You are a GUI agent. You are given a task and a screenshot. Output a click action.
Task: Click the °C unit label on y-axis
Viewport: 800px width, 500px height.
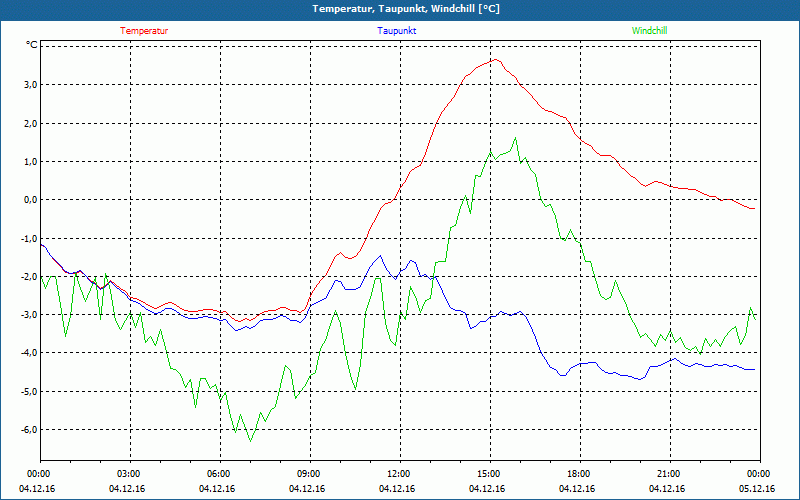click(32, 46)
